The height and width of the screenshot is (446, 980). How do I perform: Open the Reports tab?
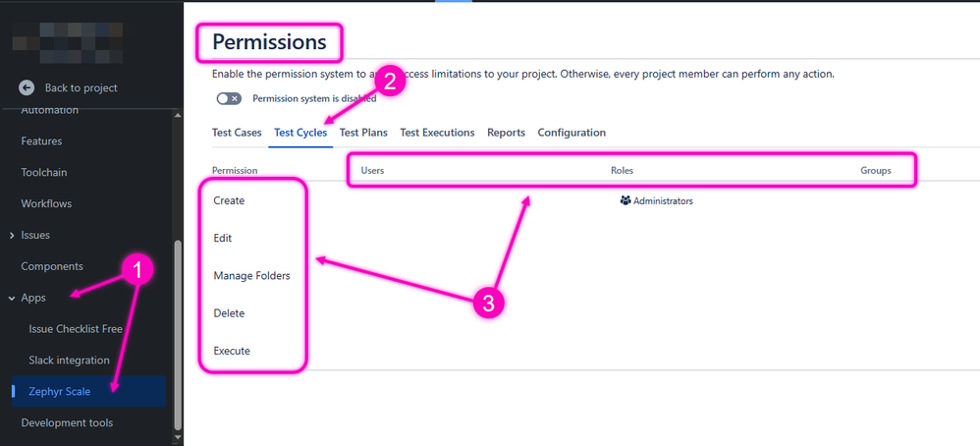click(x=506, y=133)
